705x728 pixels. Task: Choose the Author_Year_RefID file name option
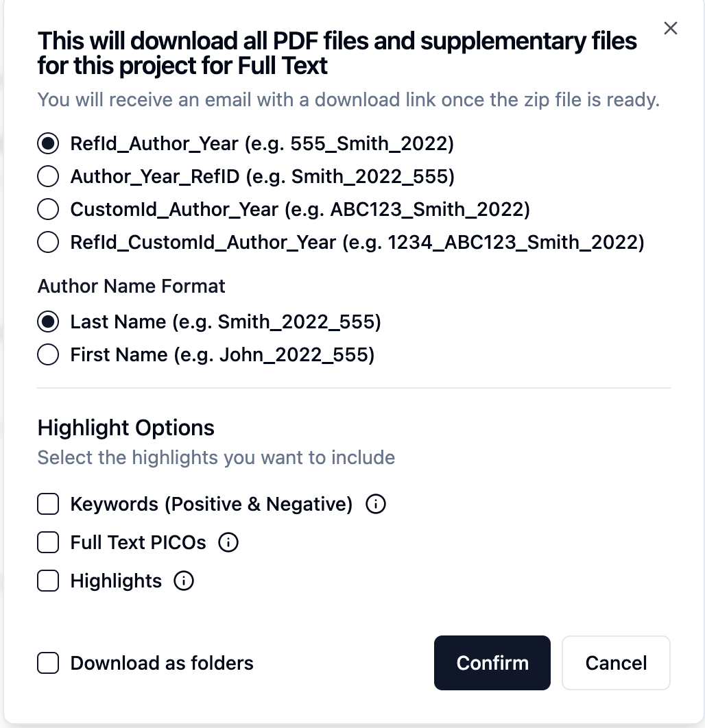[x=48, y=177]
